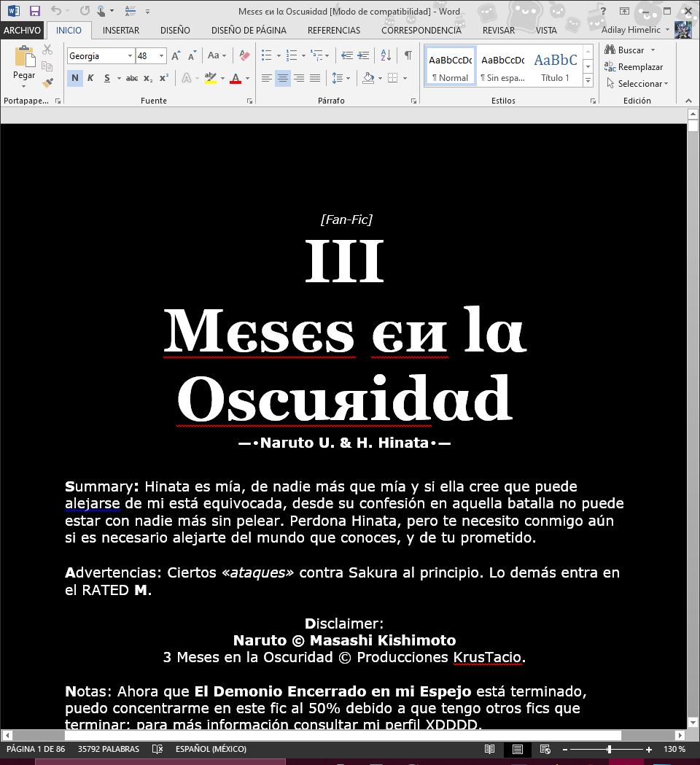
Task: Apply subscript formatting
Action: tap(148, 79)
